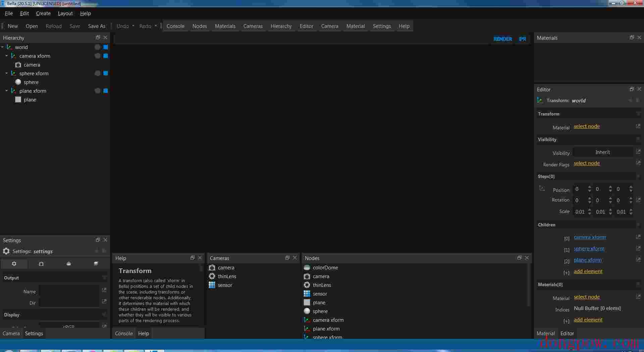Collapse the sphere xform tree node
This screenshot has width=644, height=352.
(x=6, y=73)
